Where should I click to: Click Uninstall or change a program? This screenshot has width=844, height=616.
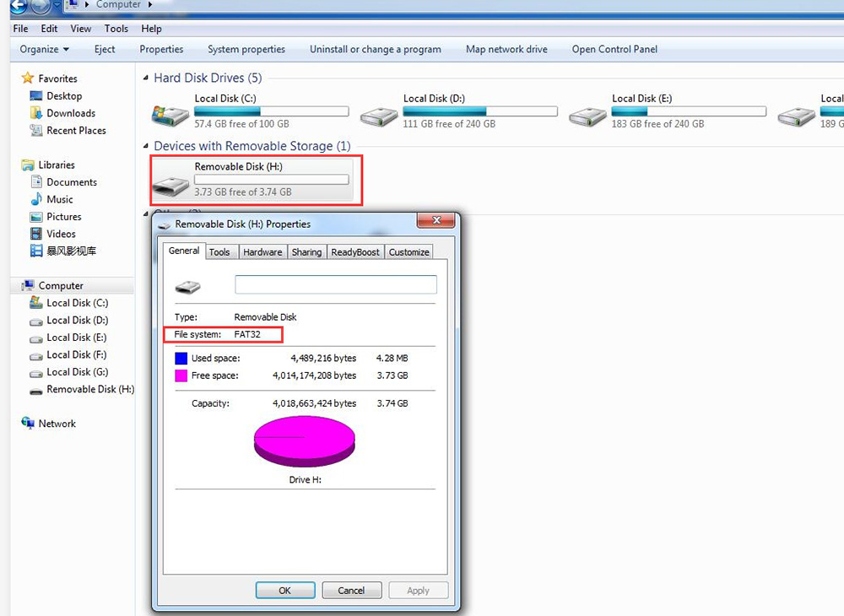click(376, 49)
